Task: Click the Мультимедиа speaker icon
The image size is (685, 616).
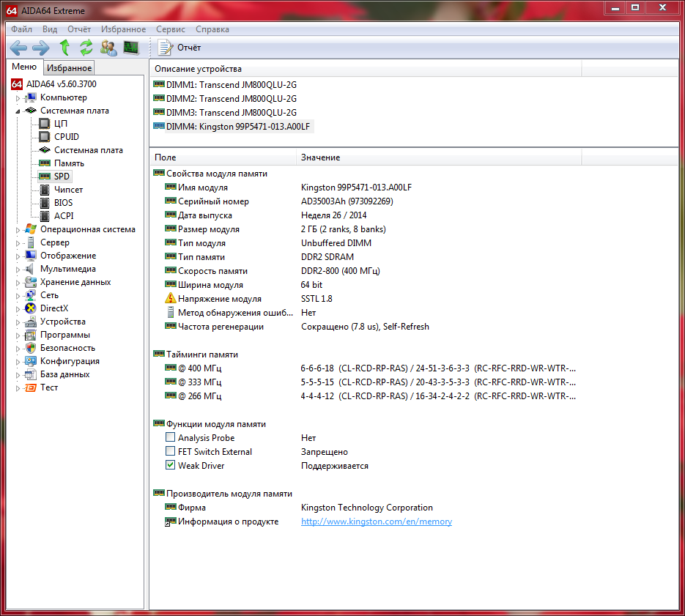Action: point(30,269)
